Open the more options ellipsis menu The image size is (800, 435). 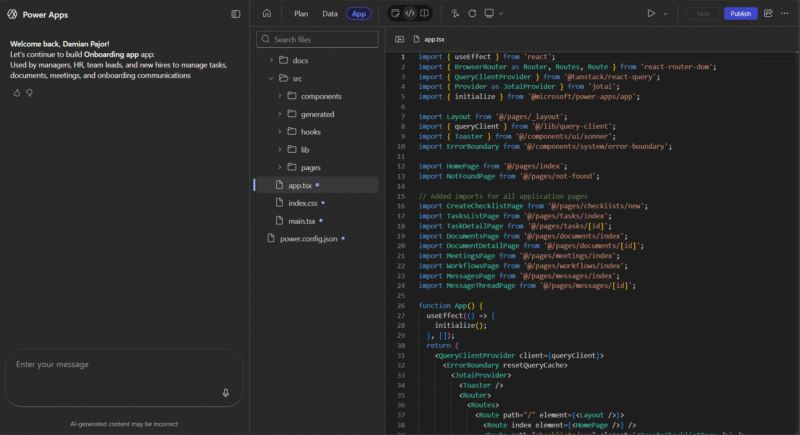(786, 14)
